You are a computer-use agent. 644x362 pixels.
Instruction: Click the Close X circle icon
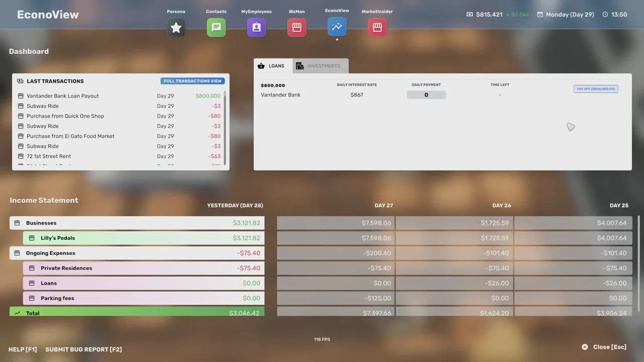pos(585,347)
